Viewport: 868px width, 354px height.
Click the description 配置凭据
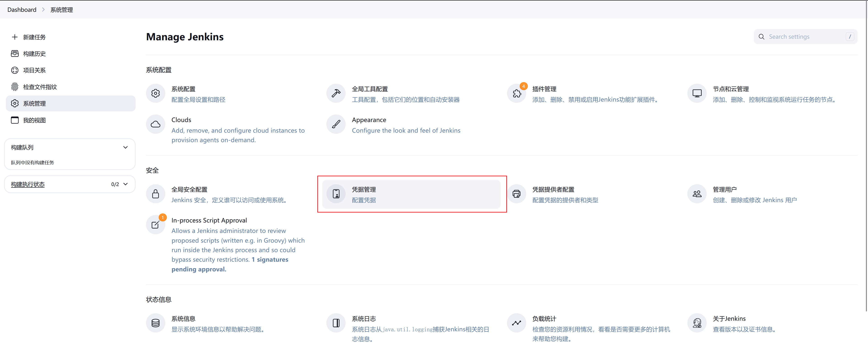click(x=363, y=200)
